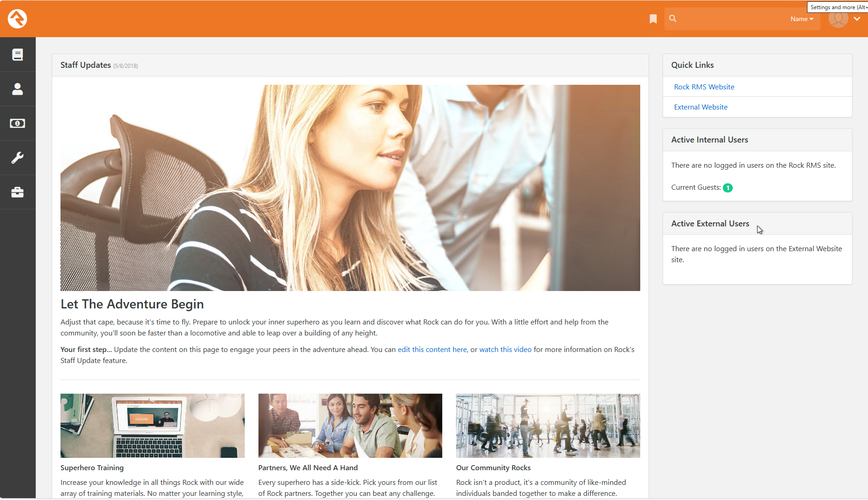The height and width of the screenshot is (500, 868).
Task: Open the Rock RMS Website link
Action: tap(704, 87)
